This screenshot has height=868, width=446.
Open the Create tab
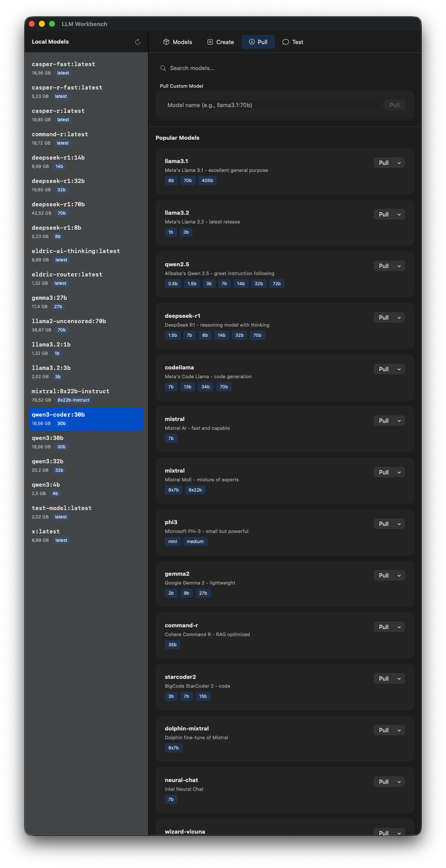click(x=220, y=42)
